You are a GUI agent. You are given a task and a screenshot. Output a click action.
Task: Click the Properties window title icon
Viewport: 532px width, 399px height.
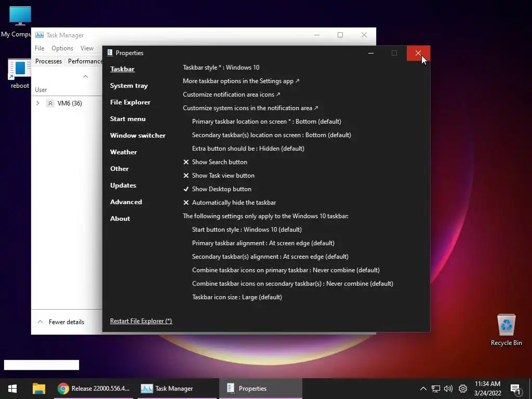(x=110, y=52)
